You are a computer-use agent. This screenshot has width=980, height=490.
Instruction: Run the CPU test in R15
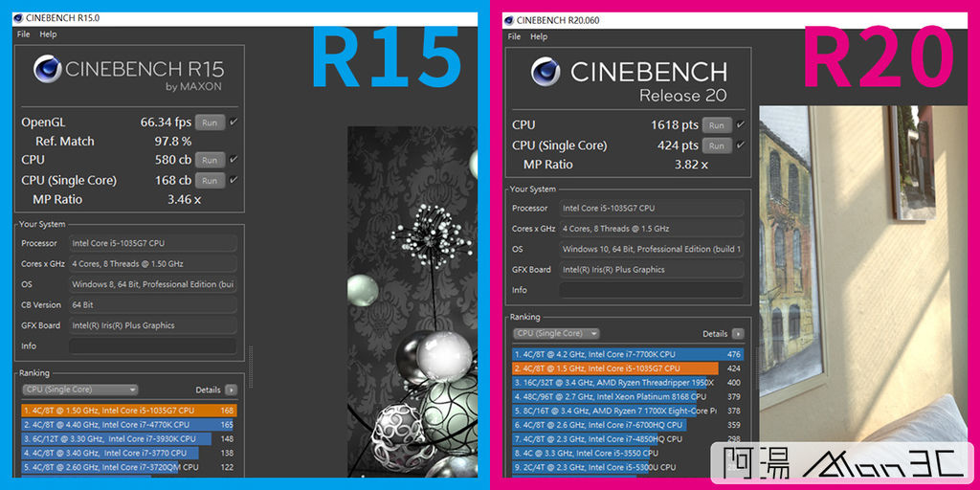pyautogui.click(x=210, y=160)
